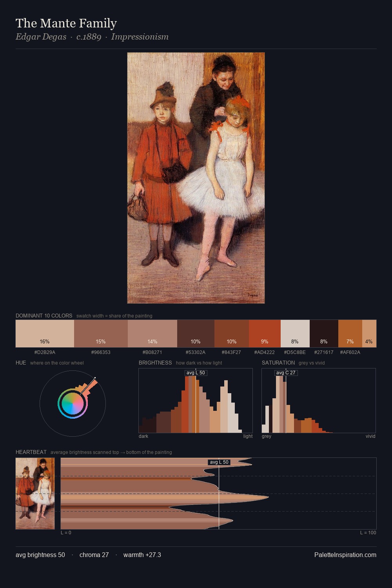Pick the 14% swatch #B08271
This screenshot has width=392, height=588.
(152, 334)
